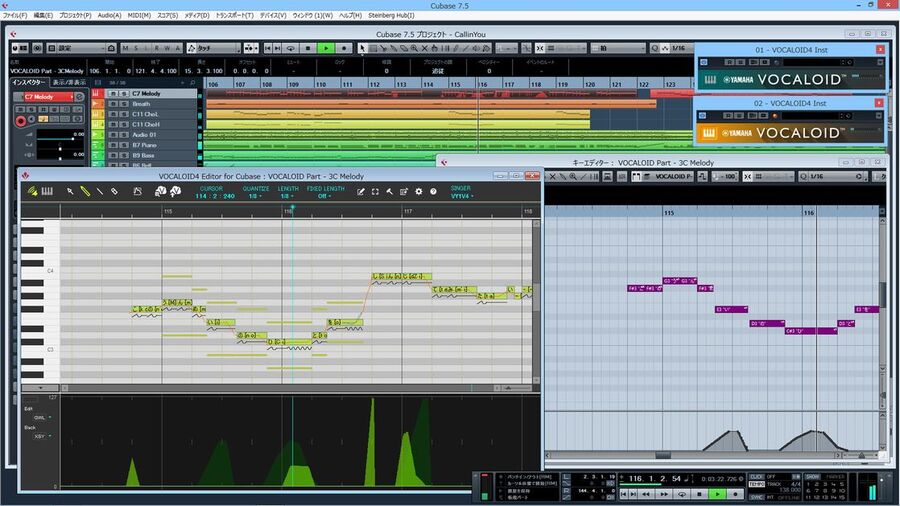Select the pencil tool in VOCALOID4 Editor
Viewport: 900px width, 506px height.
tap(85, 191)
